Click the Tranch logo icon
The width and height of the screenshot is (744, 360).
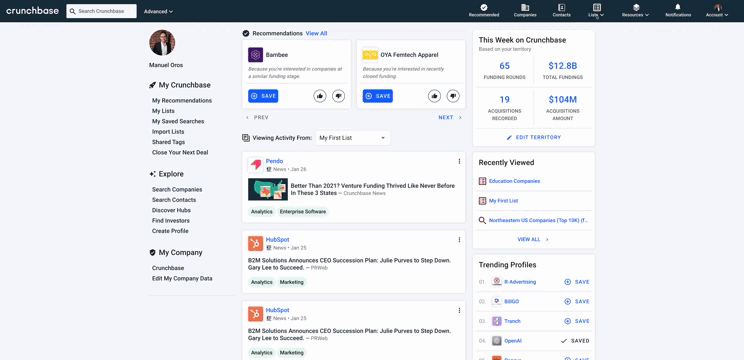(496, 321)
